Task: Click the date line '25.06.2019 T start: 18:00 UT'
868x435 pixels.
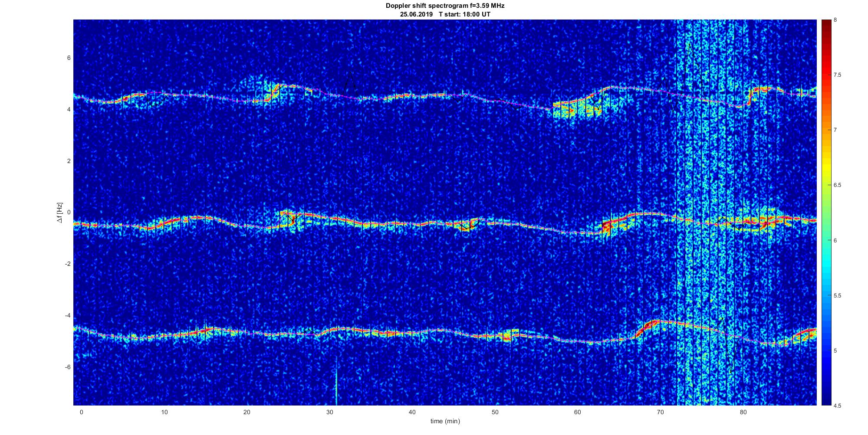Action: (445, 14)
